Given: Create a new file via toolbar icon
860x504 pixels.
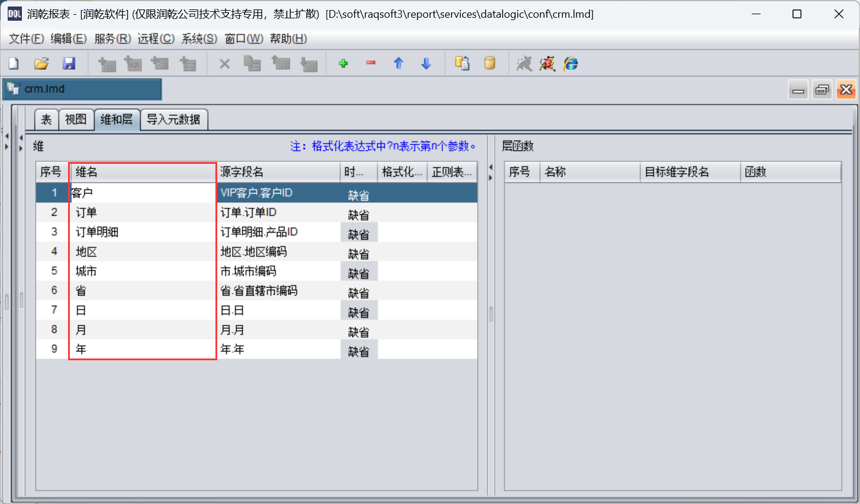Looking at the screenshot, I should pos(14,63).
